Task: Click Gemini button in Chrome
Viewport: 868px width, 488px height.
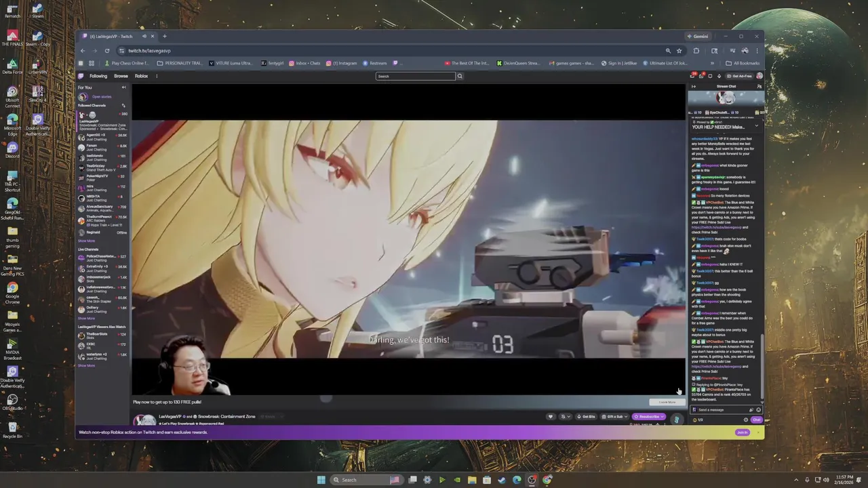Action: (697, 37)
